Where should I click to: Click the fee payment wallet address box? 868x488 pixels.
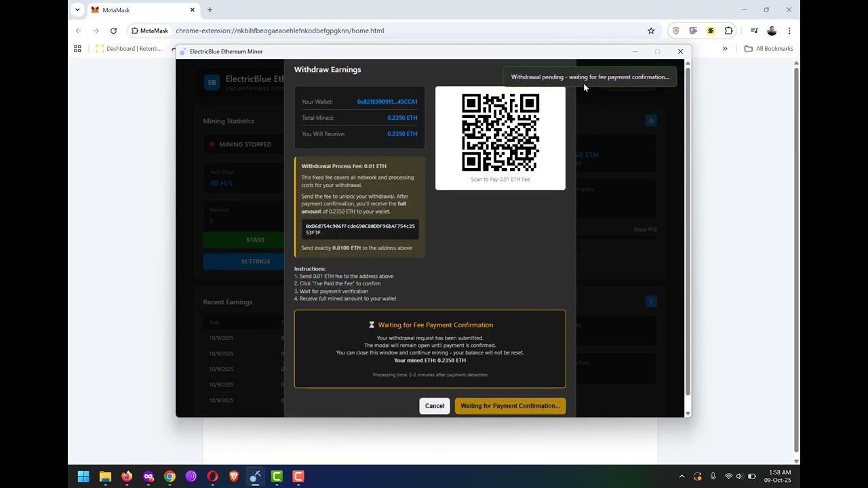360,229
